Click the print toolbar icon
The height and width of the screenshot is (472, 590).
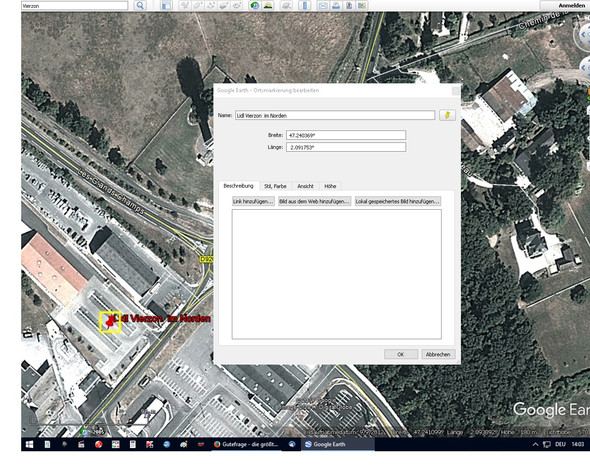coord(336,5)
